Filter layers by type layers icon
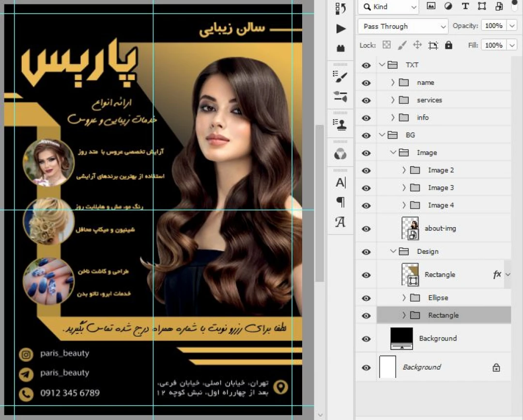Viewport: 523px width, 420px height. [x=465, y=6]
